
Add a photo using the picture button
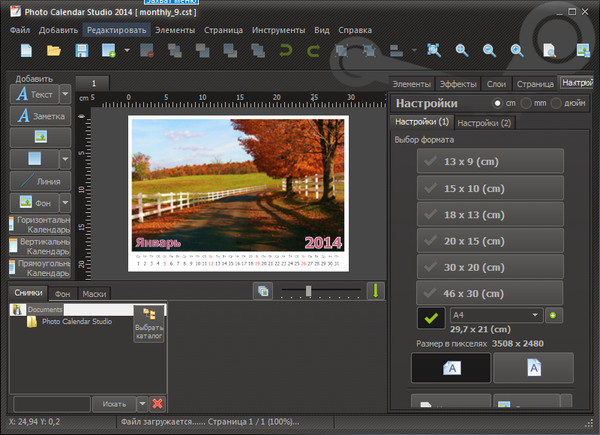tap(39, 137)
